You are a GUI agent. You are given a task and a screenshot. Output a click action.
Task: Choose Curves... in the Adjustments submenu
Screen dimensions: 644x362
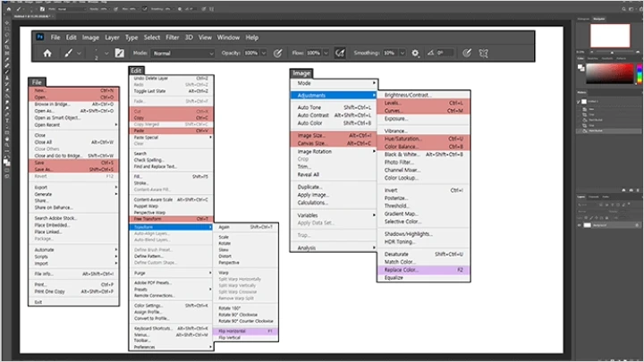pyautogui.click(x=423, y=111)
